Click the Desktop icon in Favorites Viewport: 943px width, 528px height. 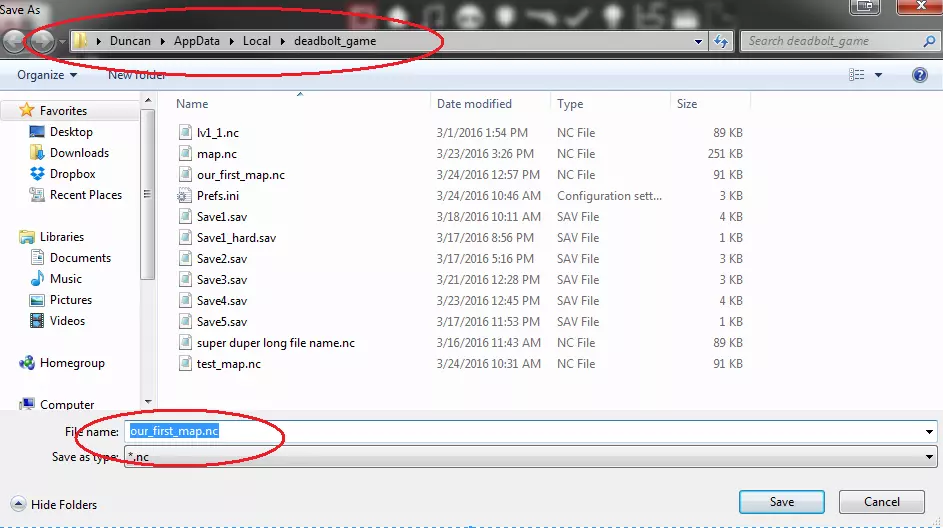point(37,132)
